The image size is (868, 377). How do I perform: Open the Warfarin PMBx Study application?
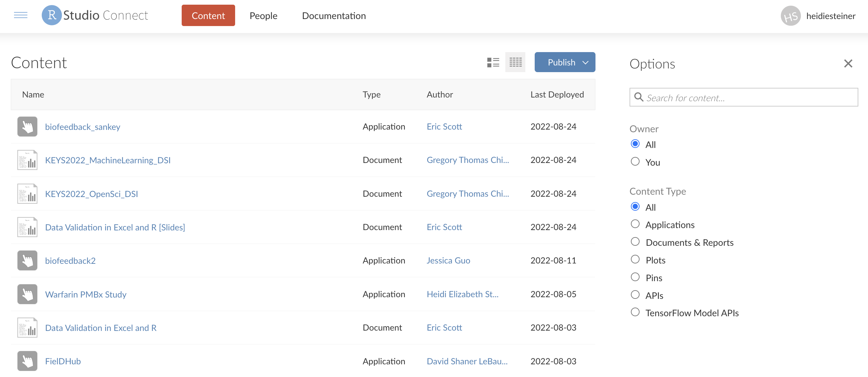tap(85, 294)
